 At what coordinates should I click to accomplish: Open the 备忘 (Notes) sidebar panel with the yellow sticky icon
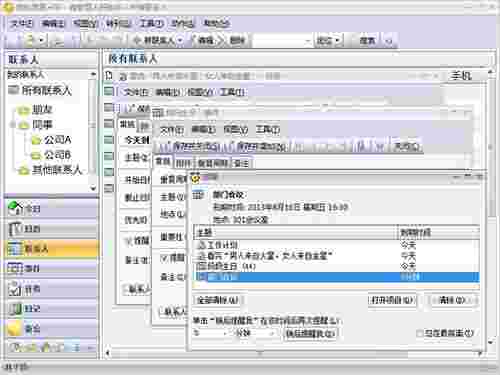[x=51, y=329]
